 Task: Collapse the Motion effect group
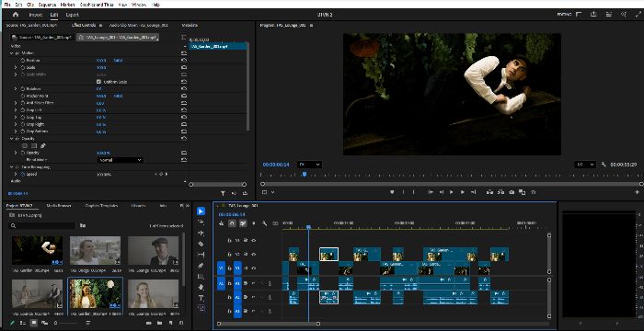[11, 53]
